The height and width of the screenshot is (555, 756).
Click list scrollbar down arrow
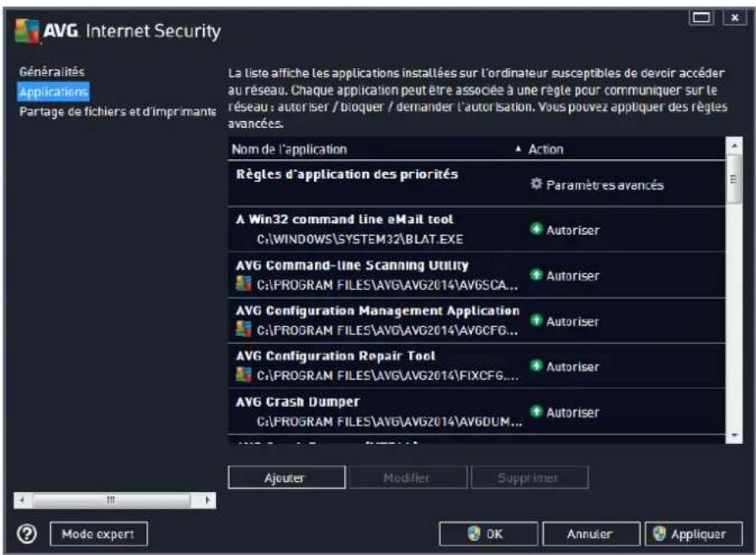point(734,435)
